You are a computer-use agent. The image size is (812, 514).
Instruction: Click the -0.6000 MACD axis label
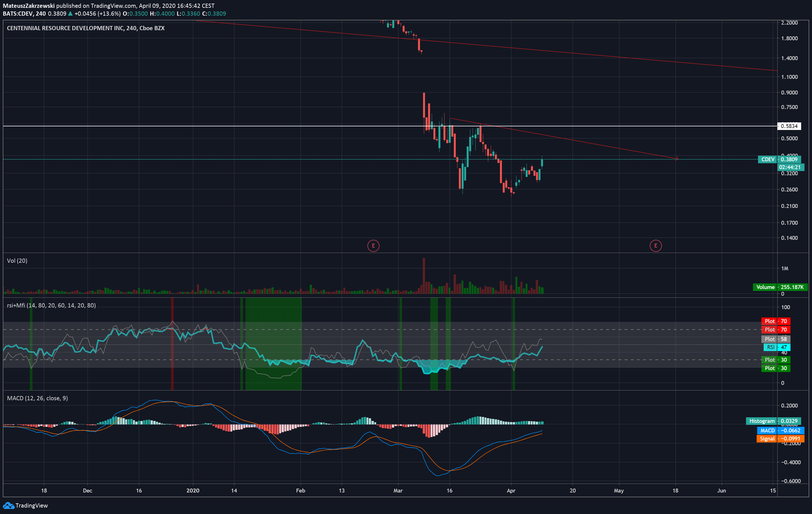point(791,481)
